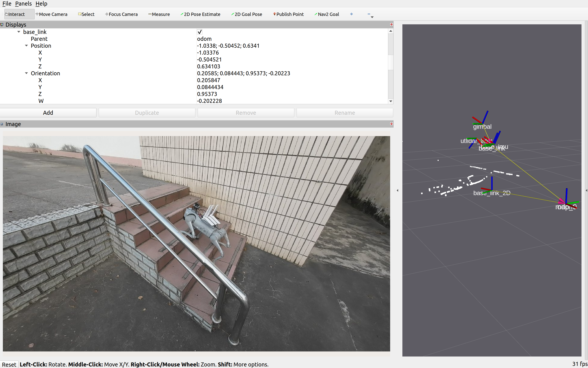Click the Add display button
This screenshot has width=588, height=368.
coord(48,113)
